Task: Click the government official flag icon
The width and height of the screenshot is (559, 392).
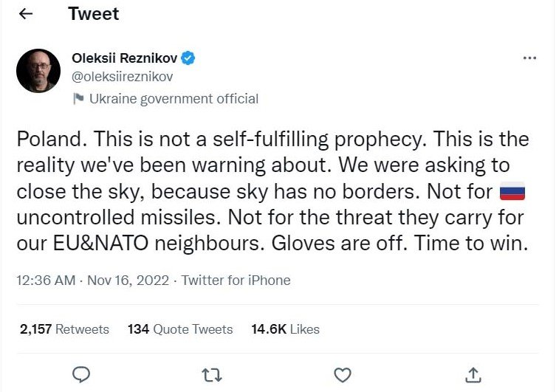Action: tap(78, 98)
